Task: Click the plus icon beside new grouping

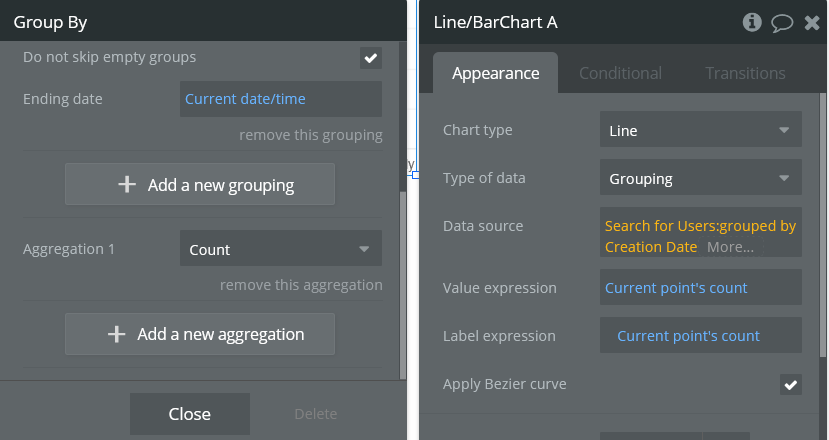Action: 127,185
